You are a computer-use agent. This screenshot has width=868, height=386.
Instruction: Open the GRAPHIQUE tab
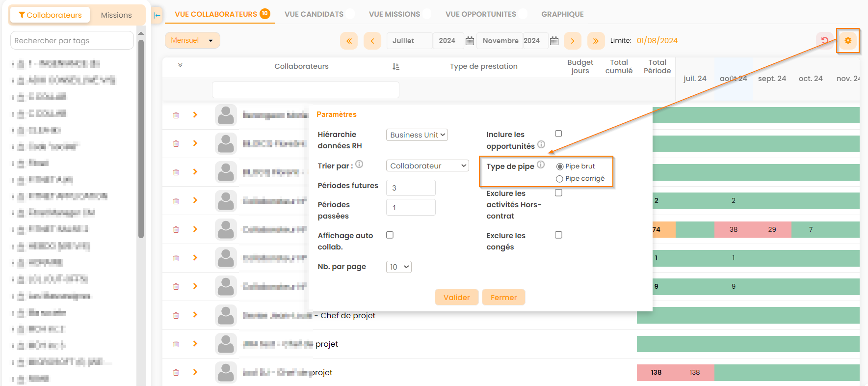click(x=562, y=14)
